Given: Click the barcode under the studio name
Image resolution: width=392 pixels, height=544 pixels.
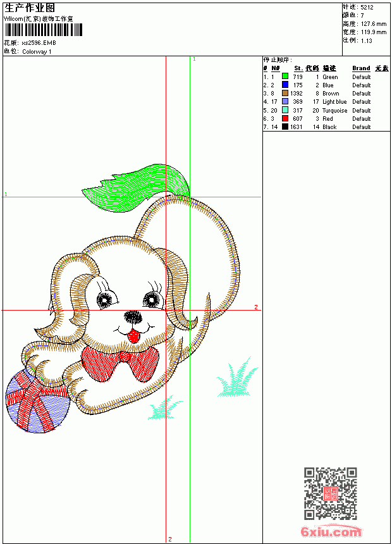Looking at the screenshot, I should [44, 30].
